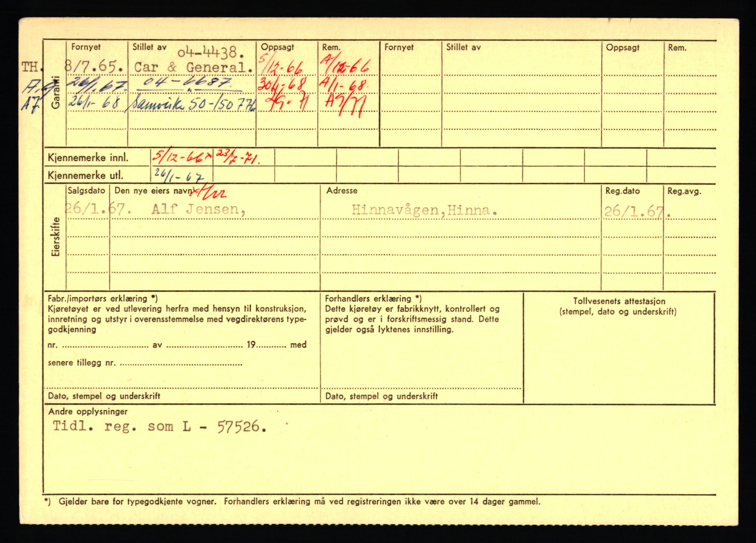Click the typed TH. margin mark
756x543 pixels.
pyautogui.click(x=32, y=67)
